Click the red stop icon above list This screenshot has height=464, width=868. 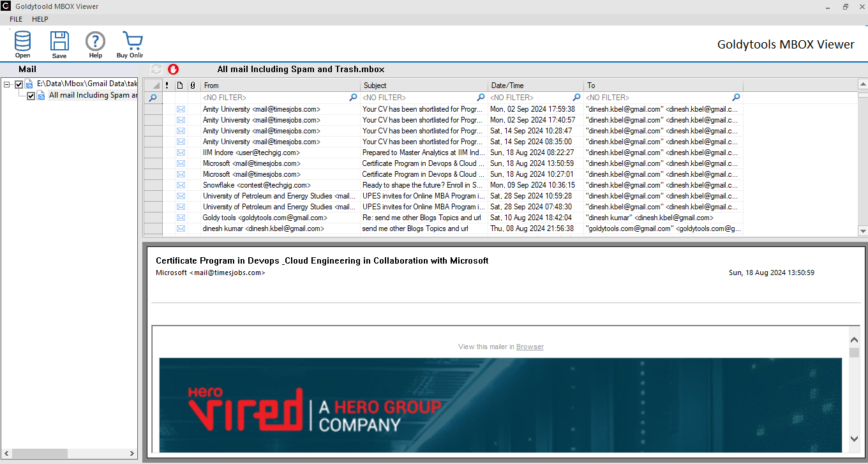174,69
